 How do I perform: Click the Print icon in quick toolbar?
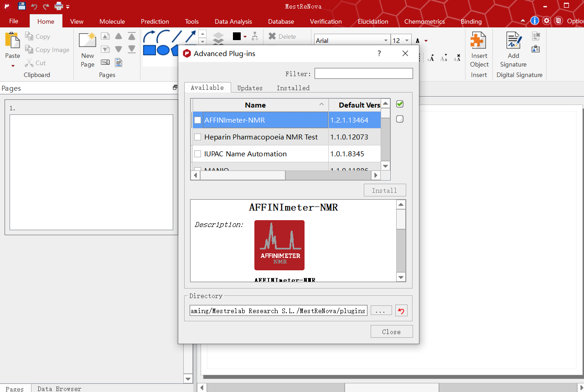pyautogui.click(x=59, y=6)
